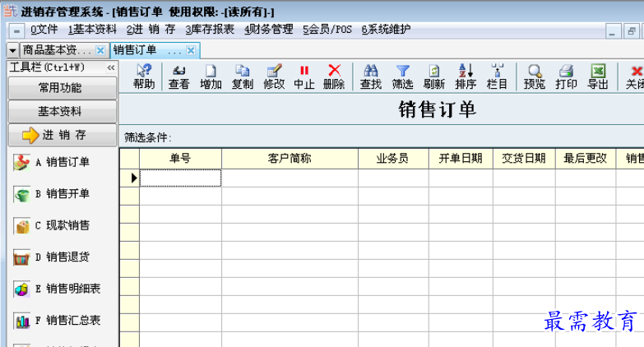This screenshot has width=644, height=347.
Task: Select the first row's 单号 cell
Action: pos(180,178)
